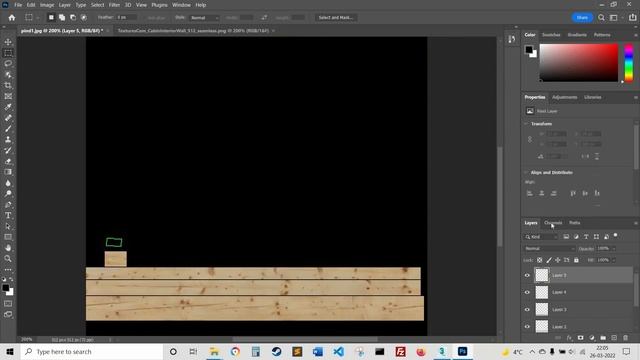The height and width of the screenshot is (360, 640).
Task: Click create new group folder icon
Action: coord(603,338)
